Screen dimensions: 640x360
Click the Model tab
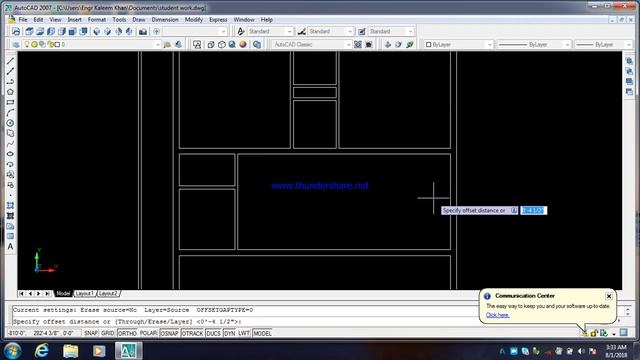pyautogui.click(x=63, y=293)
